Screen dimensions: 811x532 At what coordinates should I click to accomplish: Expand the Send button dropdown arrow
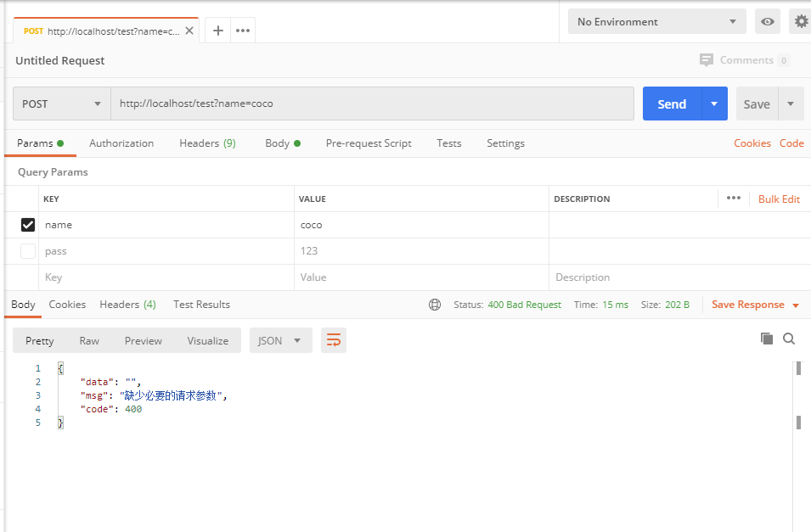click(714, 104)
